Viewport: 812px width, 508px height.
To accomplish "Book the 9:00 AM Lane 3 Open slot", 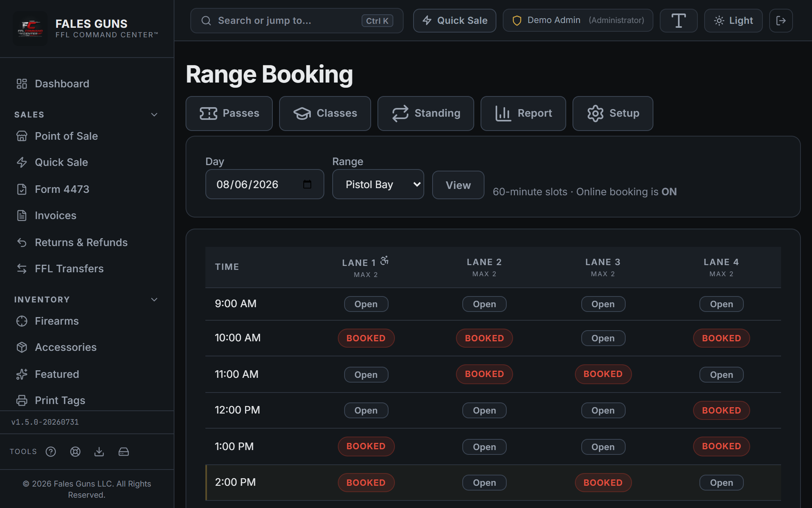I will [x=603, y=304].
